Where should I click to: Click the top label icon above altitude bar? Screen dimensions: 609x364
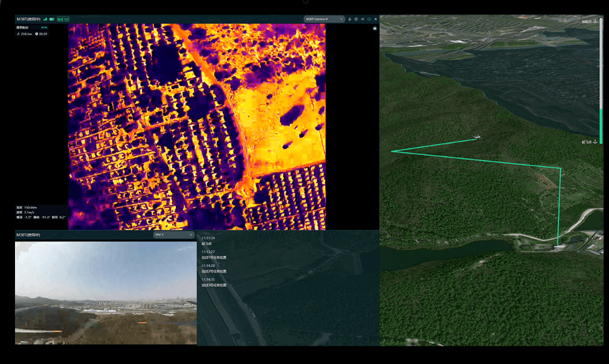pos(590,22)
